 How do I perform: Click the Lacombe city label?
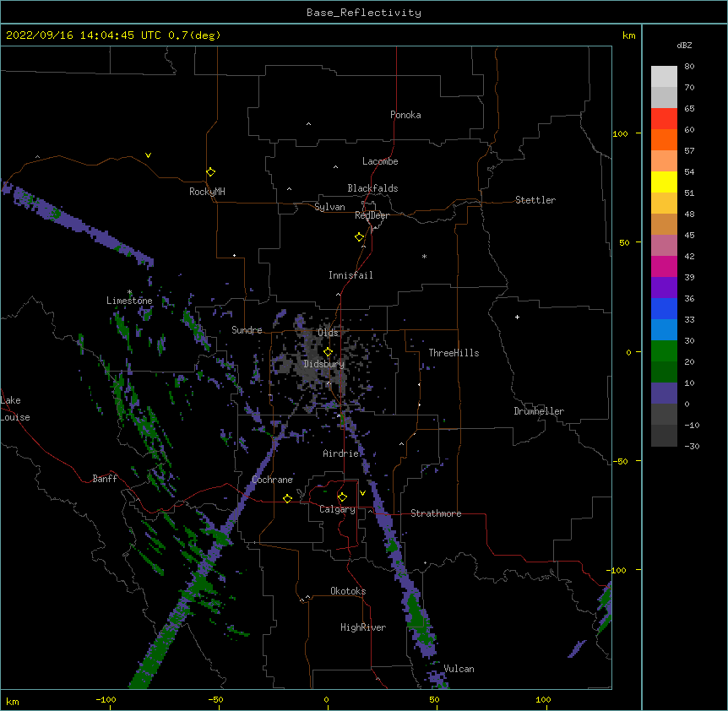pyautogui.click(x=380, y=161)
